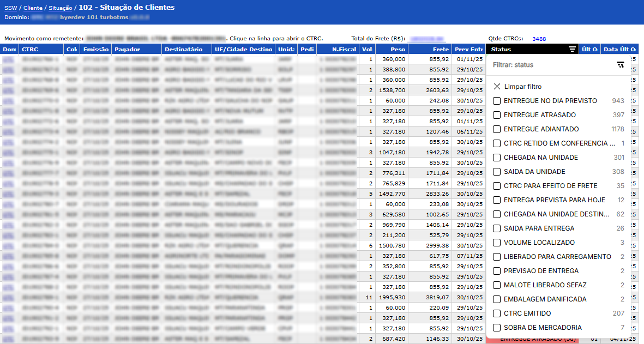Viewport: 644px width, 344px height.
Task: Toggle the EMBALAGEM DANIFICADA checkbox
Action: [x=496, y=299]
